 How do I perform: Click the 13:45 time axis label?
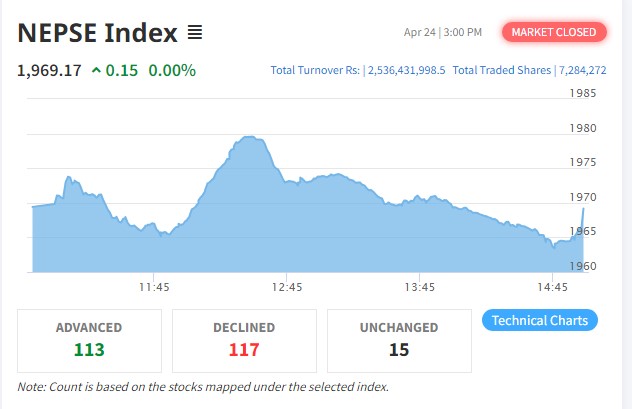419,287
